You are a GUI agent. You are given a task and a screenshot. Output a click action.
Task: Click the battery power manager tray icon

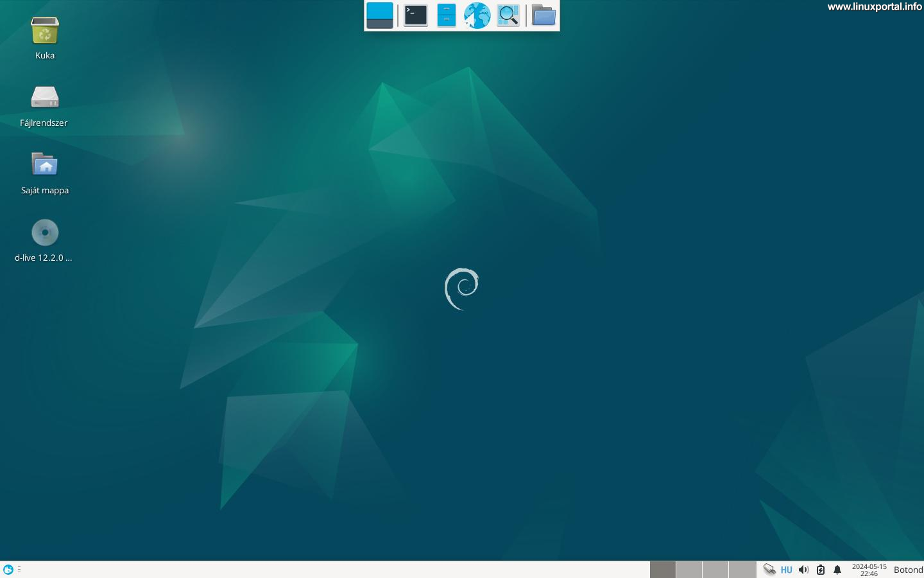point(821,570)
